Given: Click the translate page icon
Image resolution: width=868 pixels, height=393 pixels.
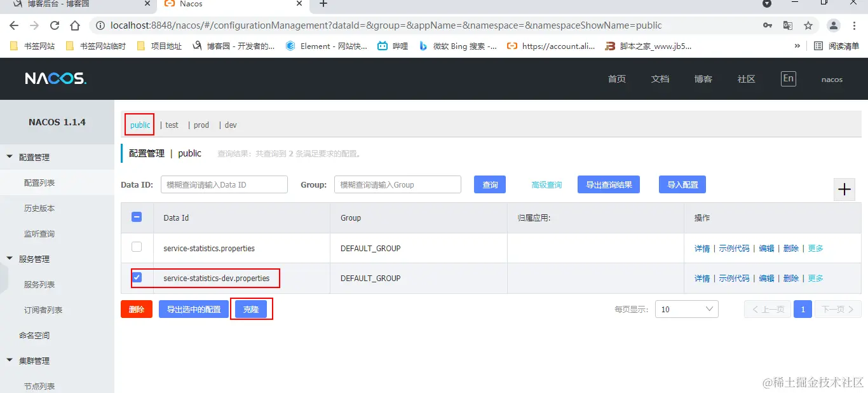Looking at the screenshot, I should click(x=788, y=25).
